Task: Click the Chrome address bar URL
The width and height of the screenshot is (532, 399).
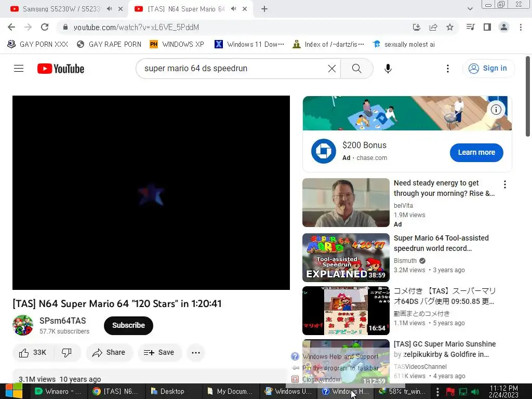Action: click(136, 27)
